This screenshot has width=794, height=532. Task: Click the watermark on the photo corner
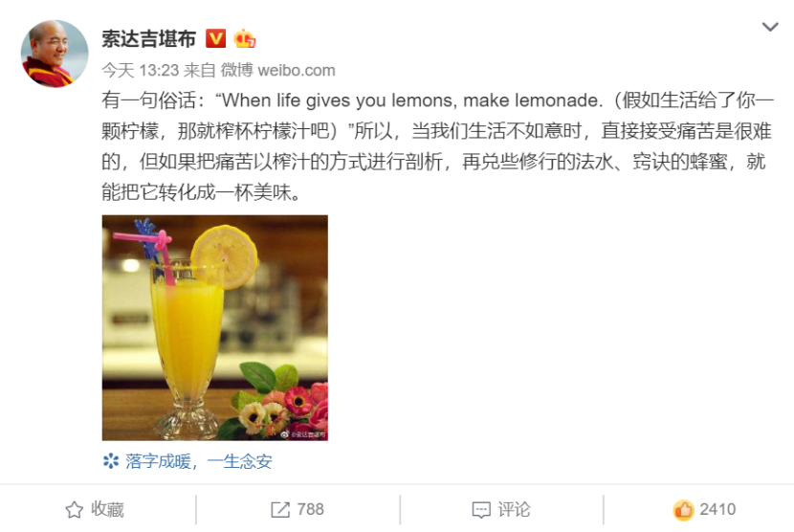[x=303, y=434]
